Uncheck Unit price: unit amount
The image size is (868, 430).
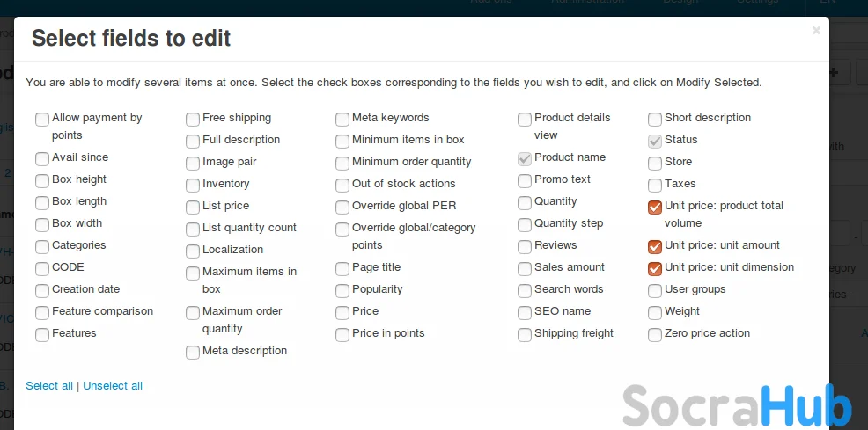(x=655, y=247)
